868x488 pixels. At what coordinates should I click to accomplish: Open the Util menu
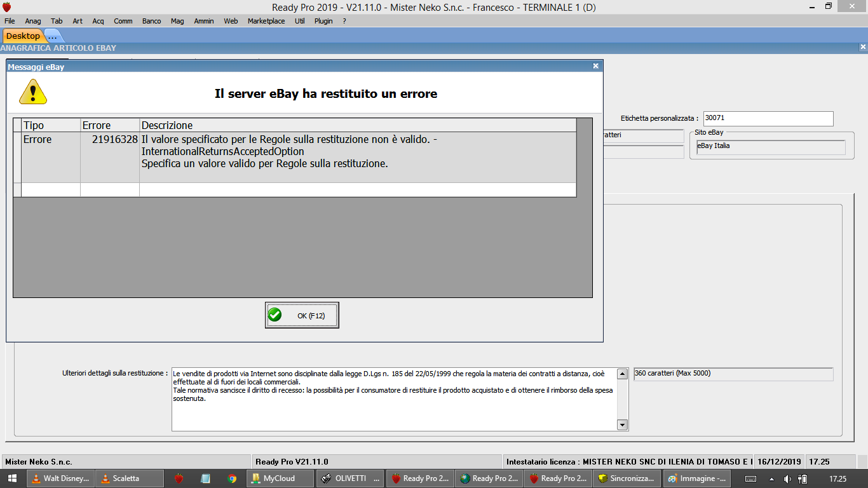tap(300, 21)
